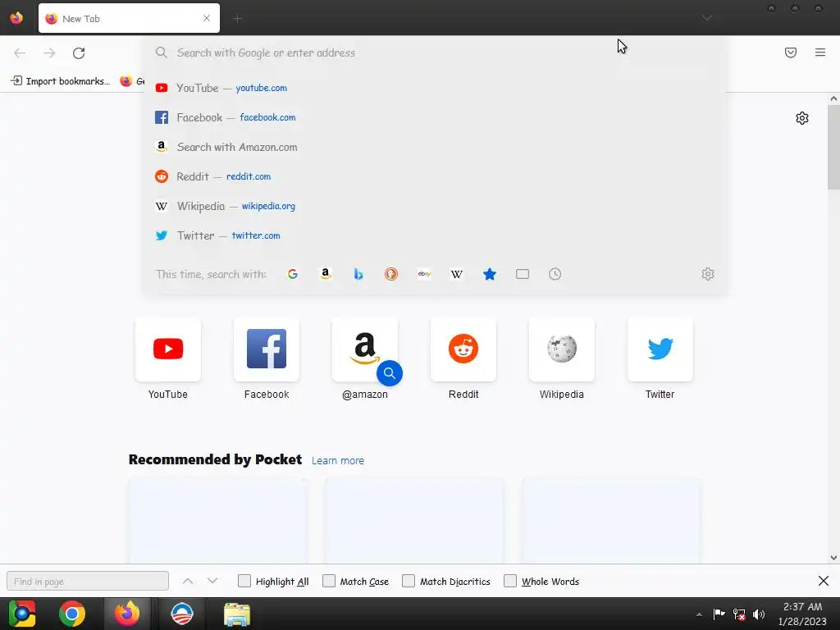Image resolution: width=840 pixels, height=630 pixels.
Task: Click the scrollbar down arrow
Action: 833,558
